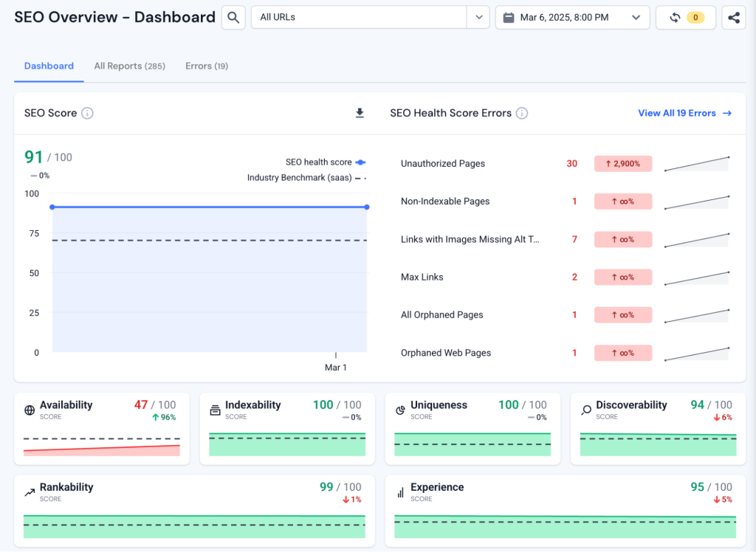This screenshot has height=552, width=756.
Task: Click the 2,900% increase badge
Action: coord(622,163)
